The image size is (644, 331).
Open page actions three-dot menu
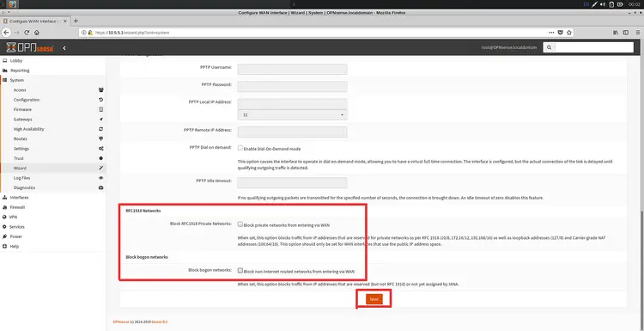[551, 32]
